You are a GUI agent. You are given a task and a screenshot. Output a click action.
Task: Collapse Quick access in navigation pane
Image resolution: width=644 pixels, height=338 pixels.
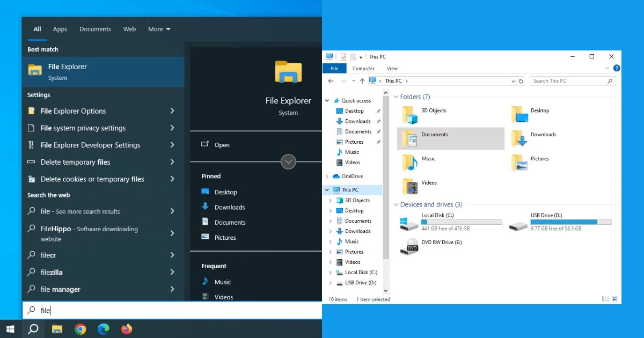pos(327,100)
